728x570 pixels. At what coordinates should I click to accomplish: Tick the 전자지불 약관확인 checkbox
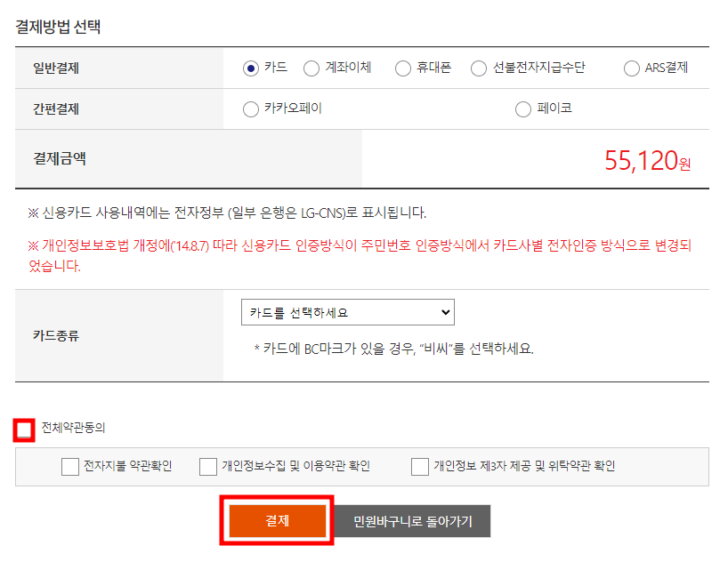(x=69, y=466)
